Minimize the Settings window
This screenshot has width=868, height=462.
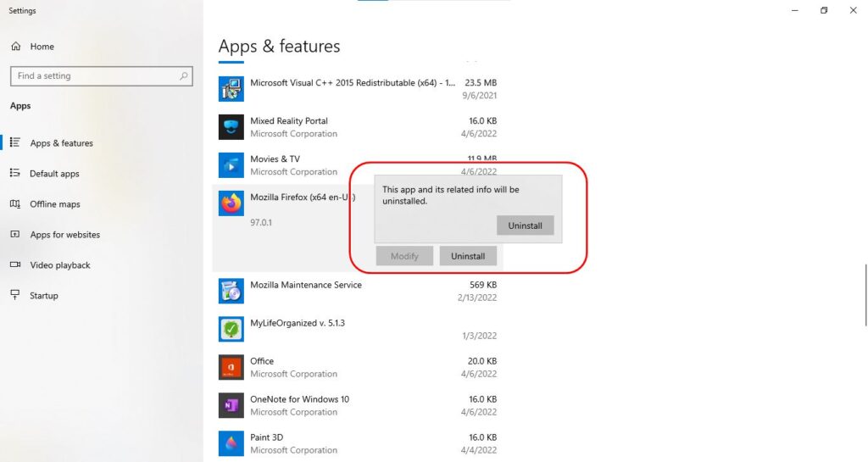(x=795, y=10)
